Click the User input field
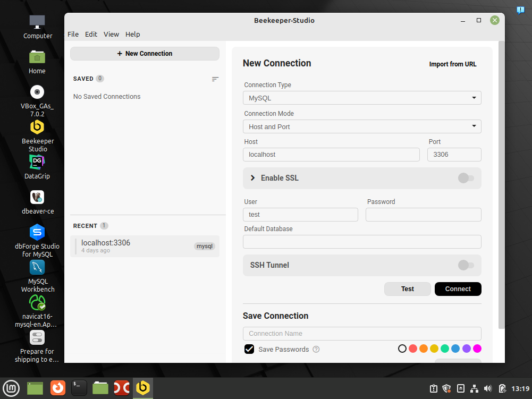The image size is (532, 399). [x=300, y=215]
